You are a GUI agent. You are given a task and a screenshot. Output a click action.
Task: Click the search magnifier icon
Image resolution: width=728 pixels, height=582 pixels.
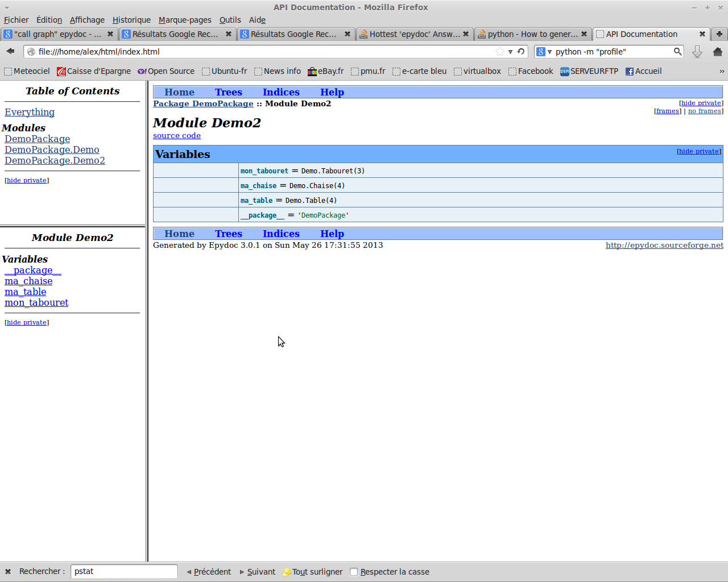(677, 51)
